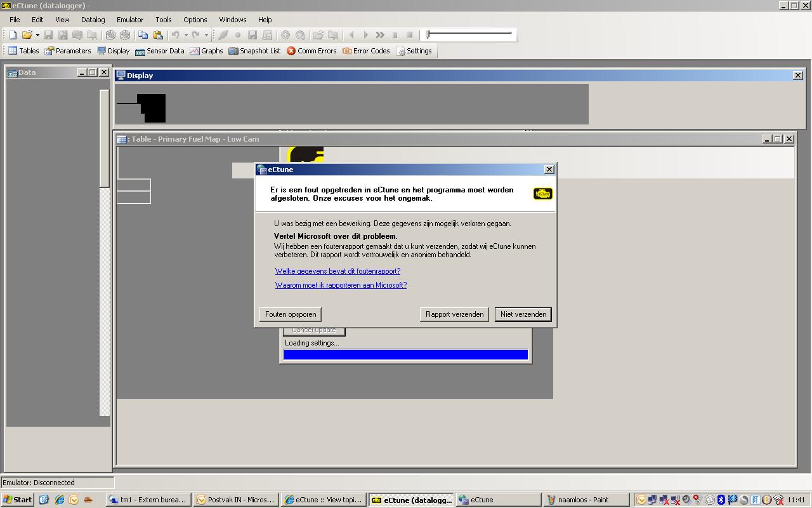The image size is (812, 508).
Task: Open the View menu
Action: tap(62, 20)
